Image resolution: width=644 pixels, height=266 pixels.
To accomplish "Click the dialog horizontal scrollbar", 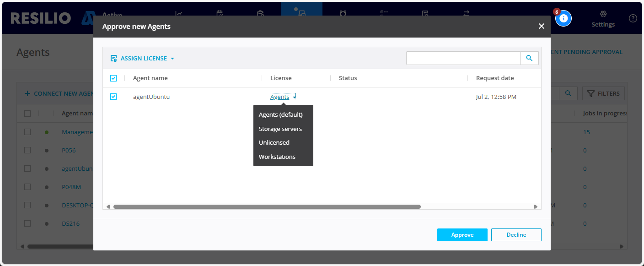I will click(x=267, y=207).
